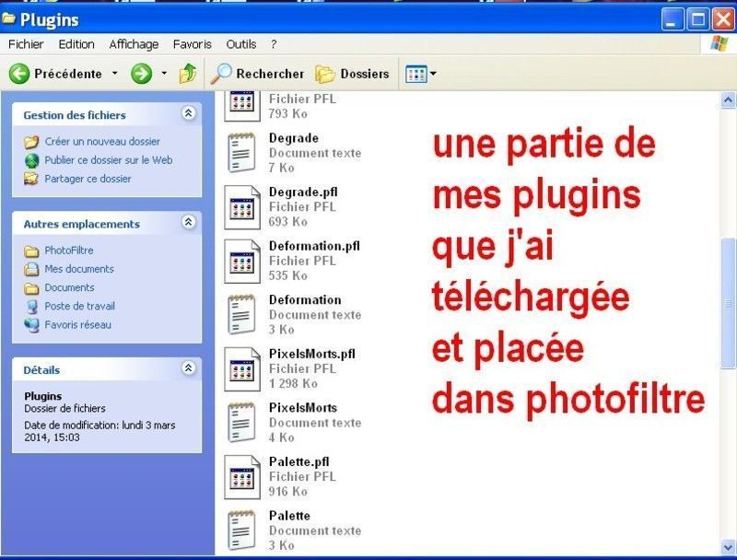The height and width of the screenshot is (560, 737).
Task: Select the 793 Ko PFL file icon
Action: click(x=242, y=106)
